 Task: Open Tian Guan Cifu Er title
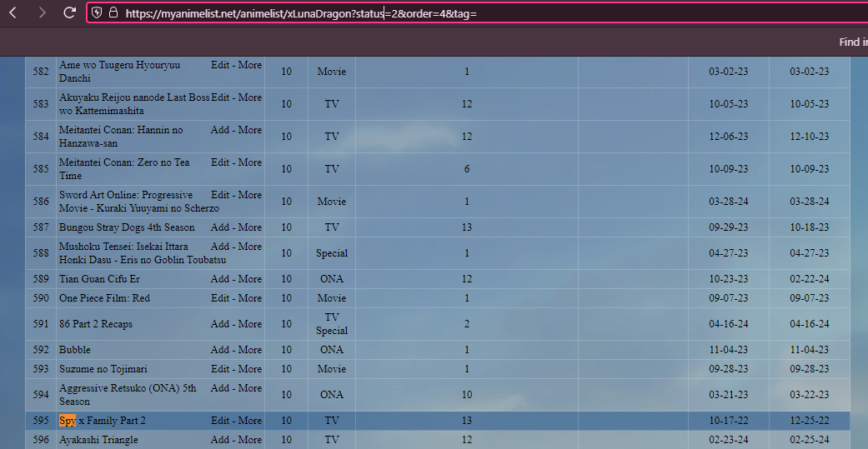click(100, 279)
